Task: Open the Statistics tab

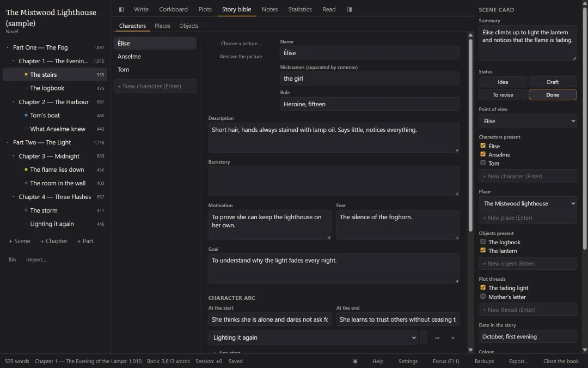Action: click(300, 9)
